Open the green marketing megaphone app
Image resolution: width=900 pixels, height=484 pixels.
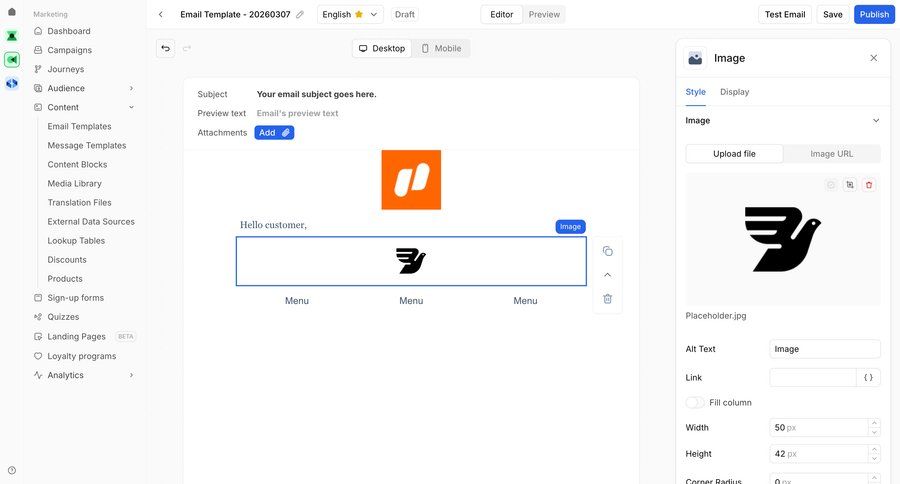11,59
